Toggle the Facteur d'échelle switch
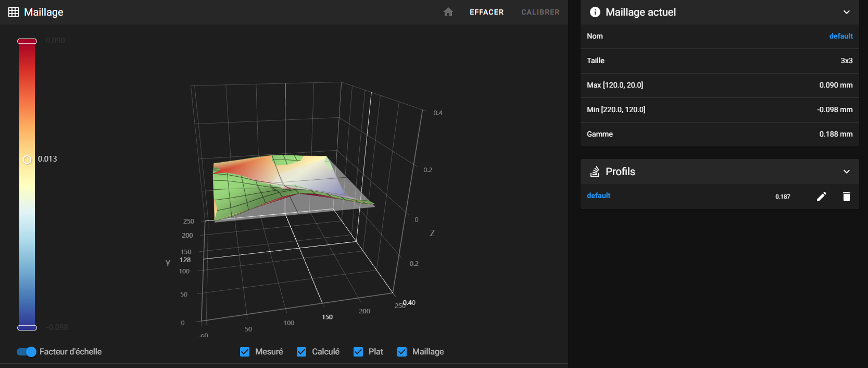Viewport: 868px width, 368px height. click(27, 352)
